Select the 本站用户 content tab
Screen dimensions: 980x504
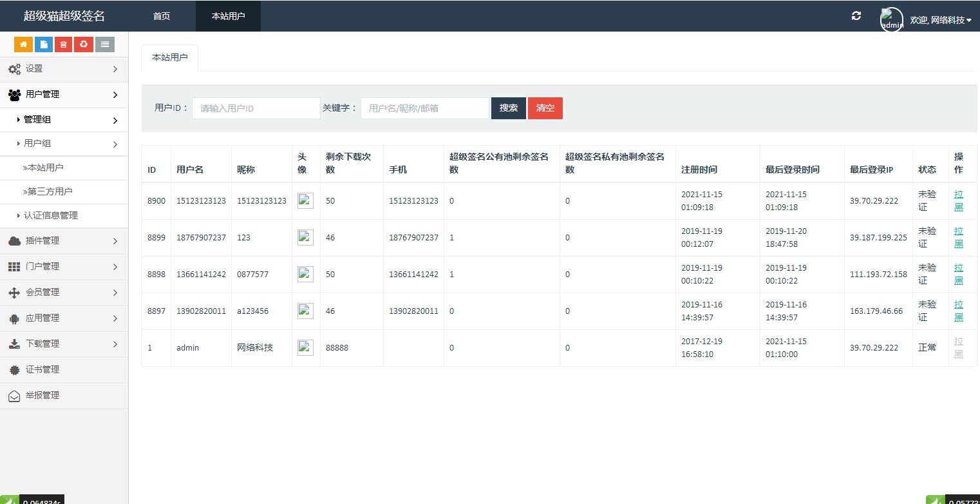169,57
